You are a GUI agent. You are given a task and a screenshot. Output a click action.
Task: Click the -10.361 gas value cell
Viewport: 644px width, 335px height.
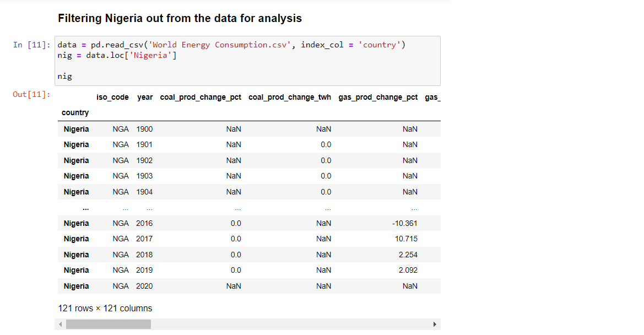point(404,223)
